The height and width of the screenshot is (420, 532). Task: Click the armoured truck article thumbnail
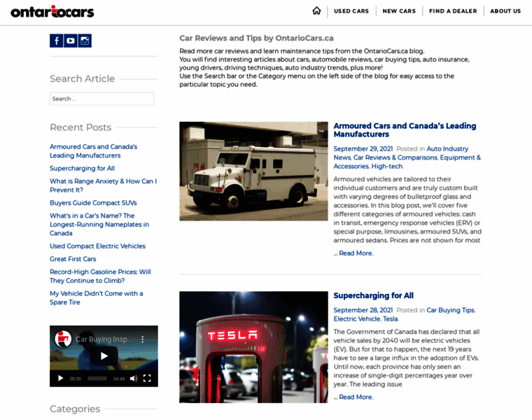pos(253,171)
